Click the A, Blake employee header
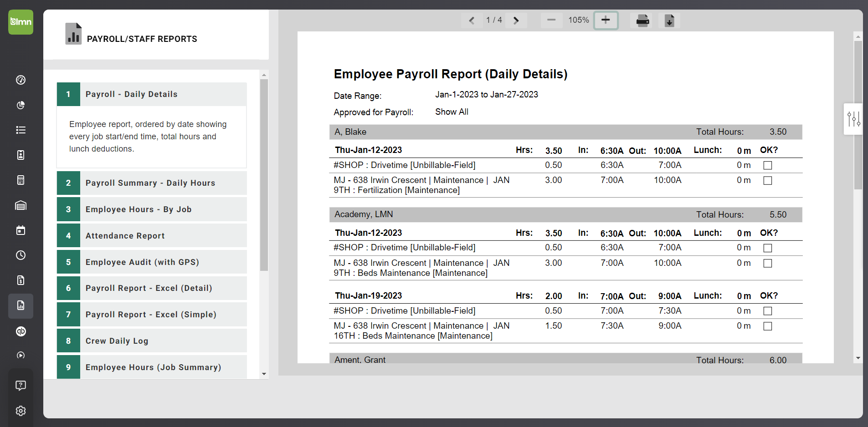 tap(565, 132)
